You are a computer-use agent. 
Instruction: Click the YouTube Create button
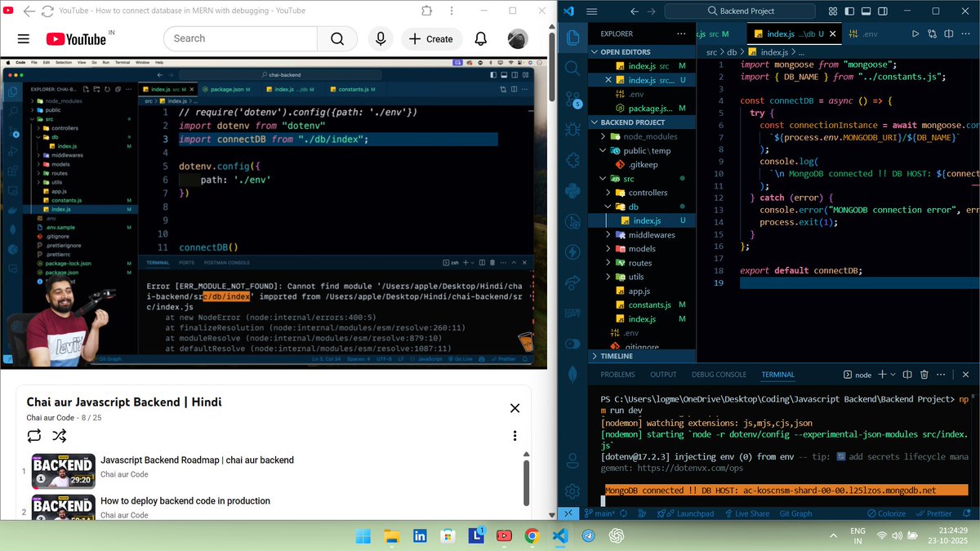pos(431,39)
